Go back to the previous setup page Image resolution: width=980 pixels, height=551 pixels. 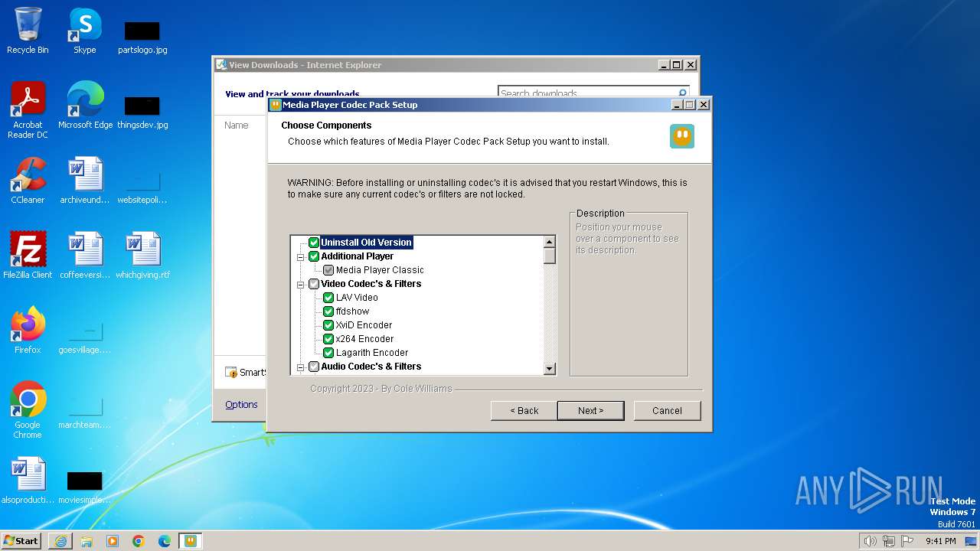[524, 411]
